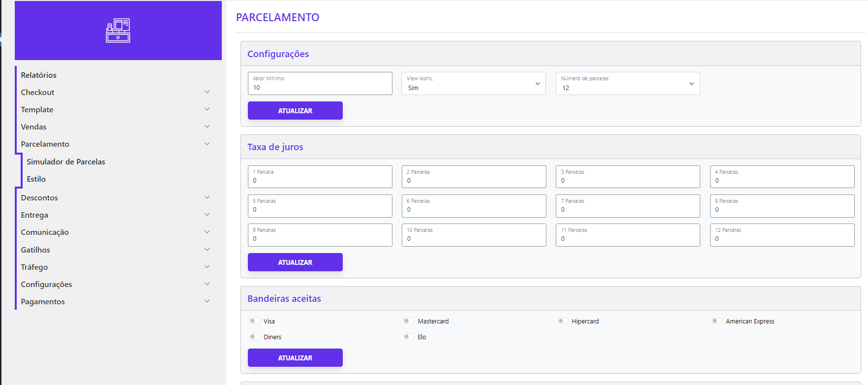Screen dimensions: 868x385
Task: Expand the Descontos sidebar section
Action: click(x=207, y=197)
